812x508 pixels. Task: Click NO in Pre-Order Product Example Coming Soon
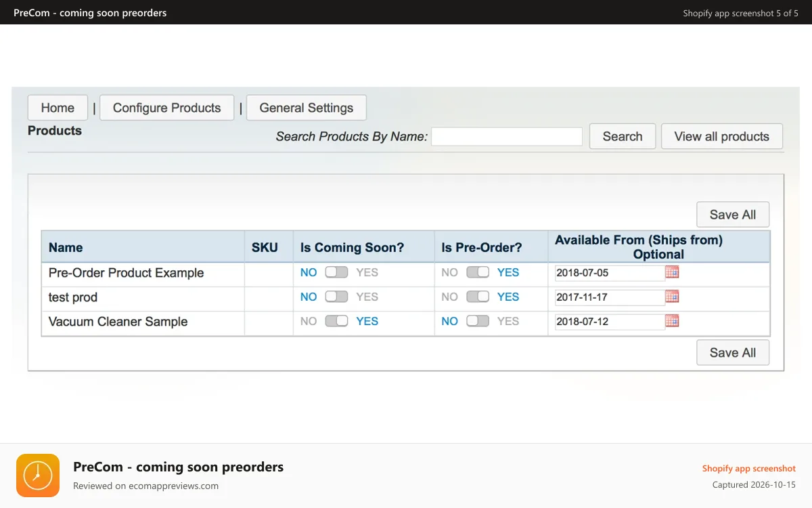(309, 272)
